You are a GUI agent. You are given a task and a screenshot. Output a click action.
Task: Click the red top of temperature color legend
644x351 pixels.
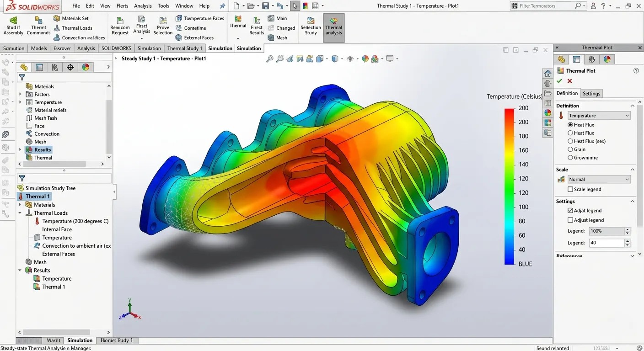click(509, 112)
